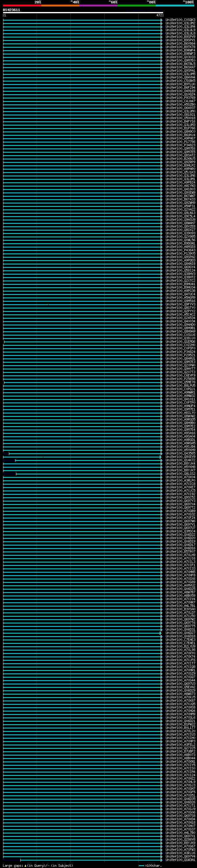Select hit label UniRef100_Q8LGS2

coord(180,474)
